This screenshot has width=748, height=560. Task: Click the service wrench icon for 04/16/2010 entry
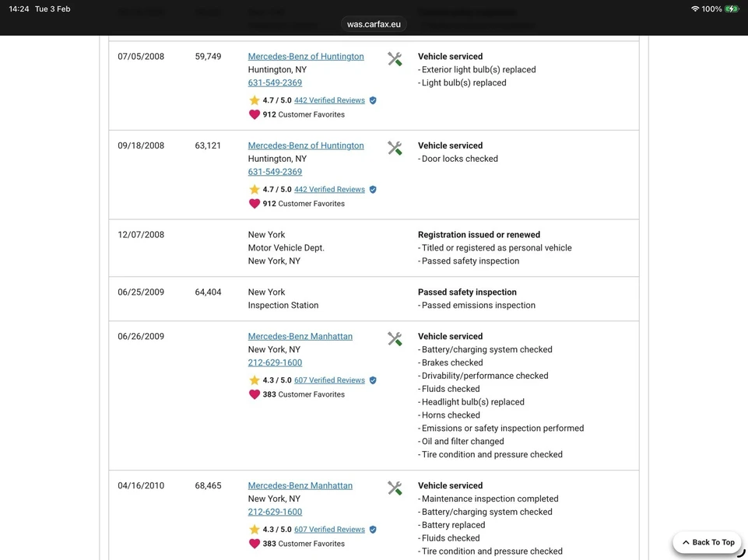[395, 488]
